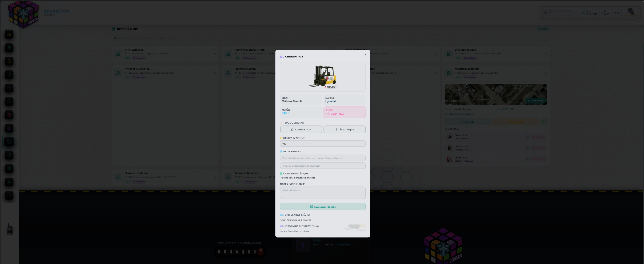Click the Radio message input field
The height and width of the screenshot is (264, 644).
coord(558,13)
